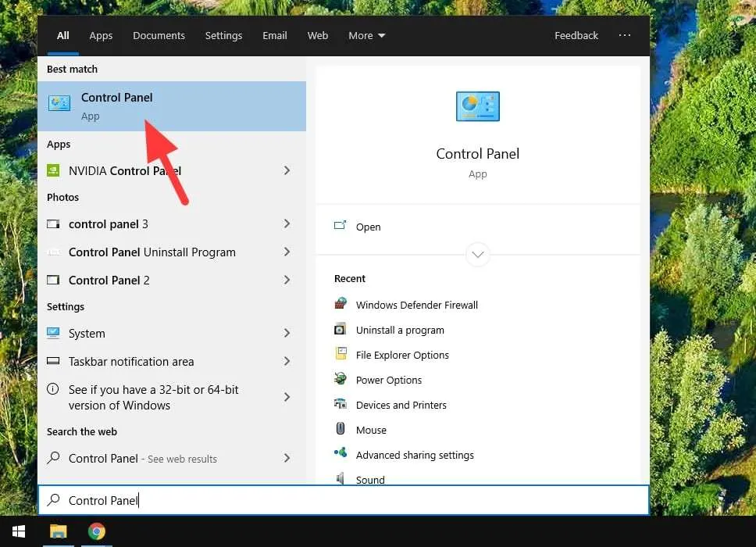Click the info icon beside 32-bit or 64-bit
The height and width of the screenshot is (547, 756).
click(x=53, y=389)
